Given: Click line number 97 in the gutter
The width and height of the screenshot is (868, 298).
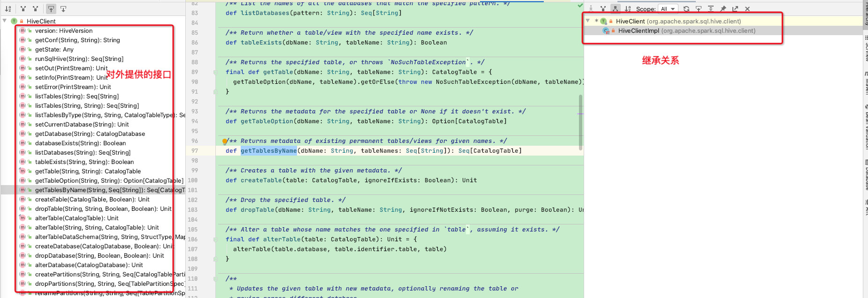Looking at the screenshot, I should [x=195, y=151].
